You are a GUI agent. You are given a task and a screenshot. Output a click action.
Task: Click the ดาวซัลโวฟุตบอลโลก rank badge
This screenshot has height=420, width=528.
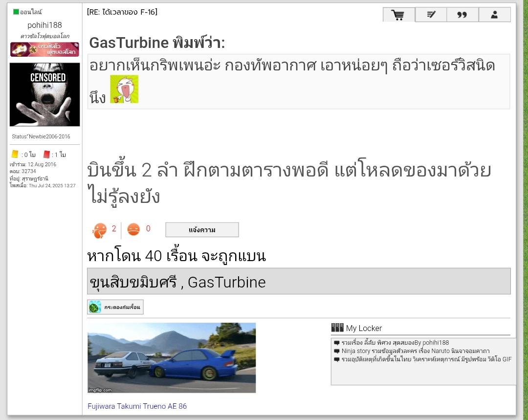(x=45, y=49)
